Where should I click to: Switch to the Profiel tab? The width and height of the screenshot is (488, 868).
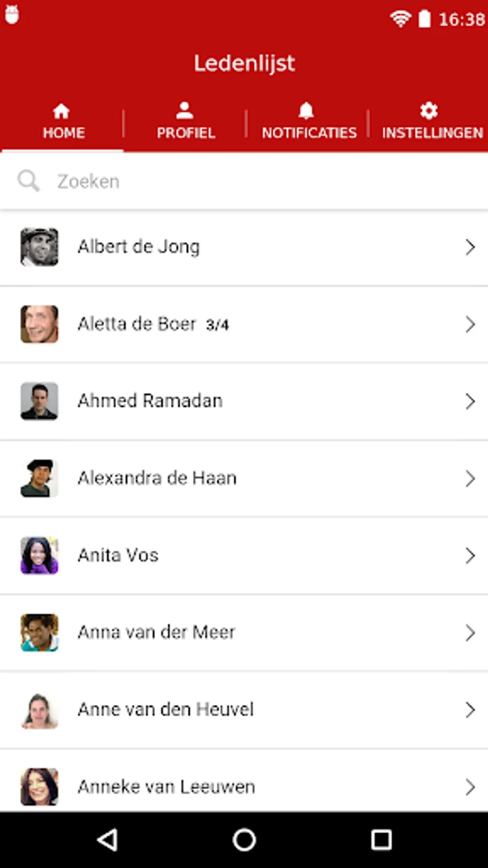click(x=185, y=122)
